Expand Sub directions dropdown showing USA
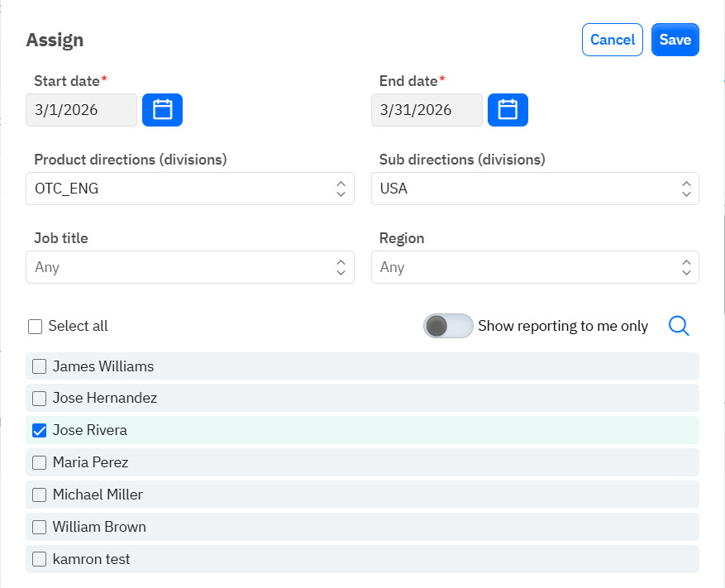Screen dimensions: 725x588 click(534, 189)
